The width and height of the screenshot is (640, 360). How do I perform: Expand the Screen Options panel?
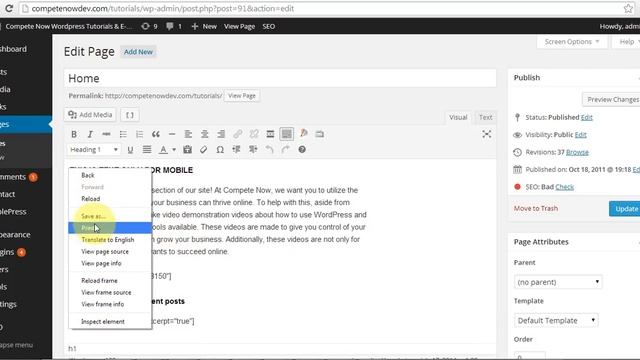[572, 42]
